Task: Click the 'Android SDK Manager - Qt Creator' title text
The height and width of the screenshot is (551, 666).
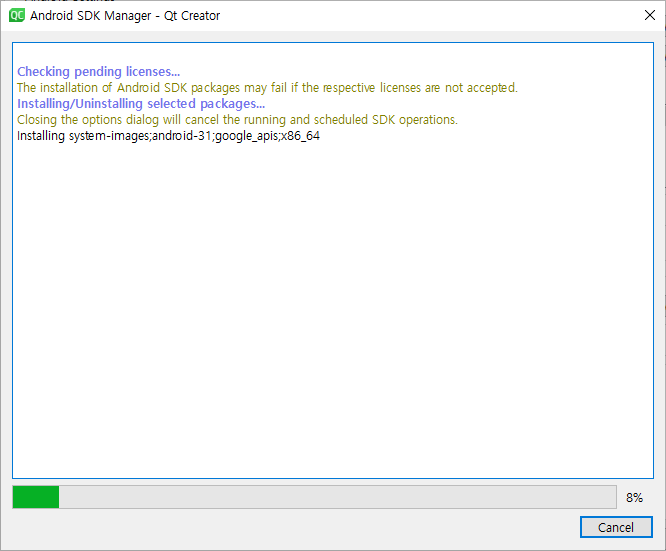Action: click(x=125, y=16)
